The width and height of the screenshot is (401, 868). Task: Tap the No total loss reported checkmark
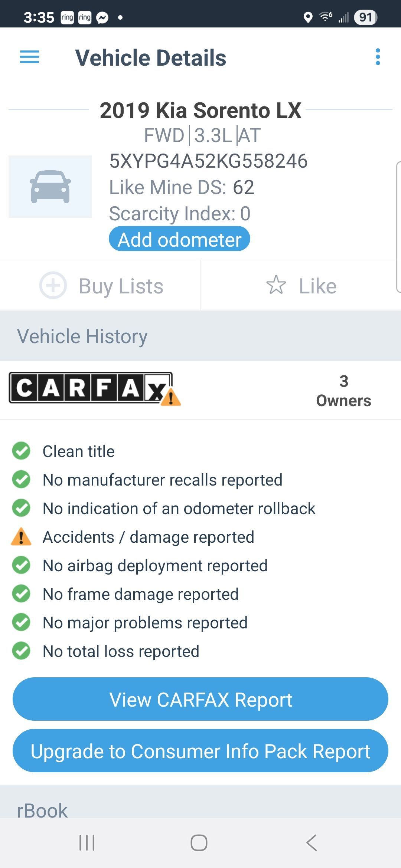click(x=21, y=651)
